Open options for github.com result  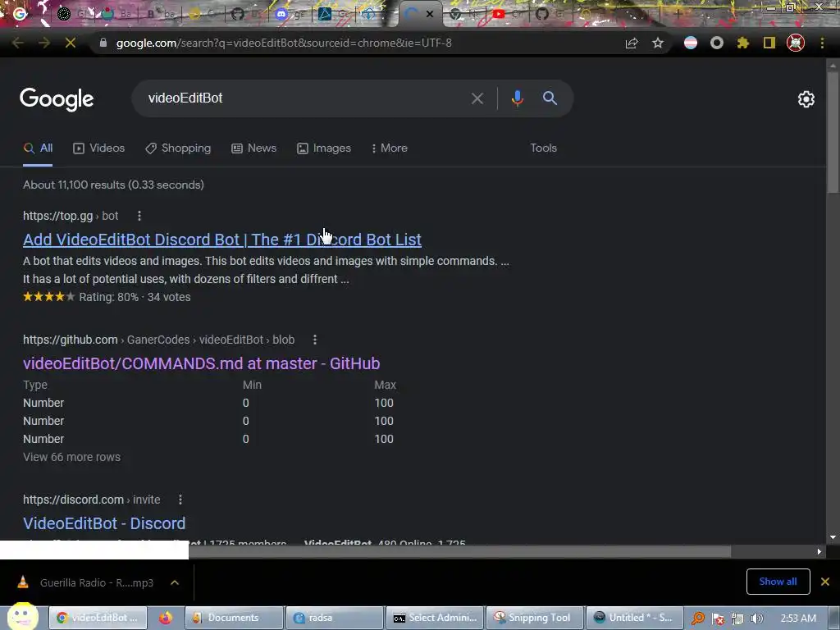click(x=315, y=340)
